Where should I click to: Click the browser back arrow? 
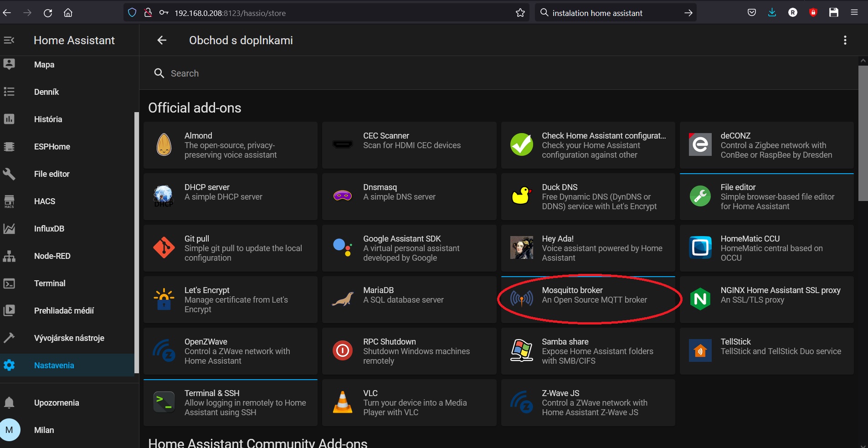tap(7, 13)
